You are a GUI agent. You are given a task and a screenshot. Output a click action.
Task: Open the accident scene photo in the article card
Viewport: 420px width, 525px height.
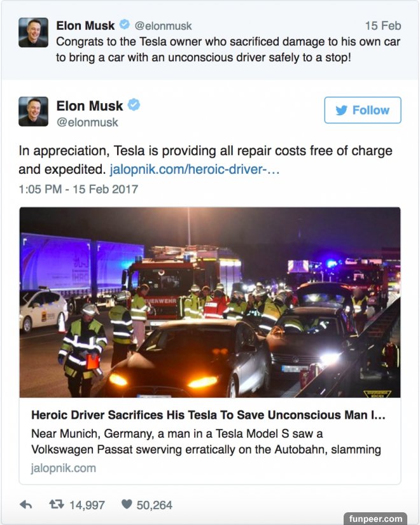click(x=210, y=302)
